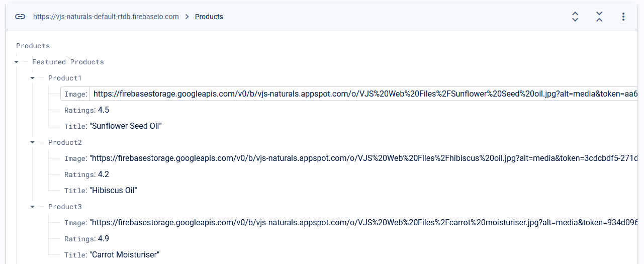Select the "Carrot Moisturiser" title value
Viewport: 644px width, 264px height.
coord(125,255)
